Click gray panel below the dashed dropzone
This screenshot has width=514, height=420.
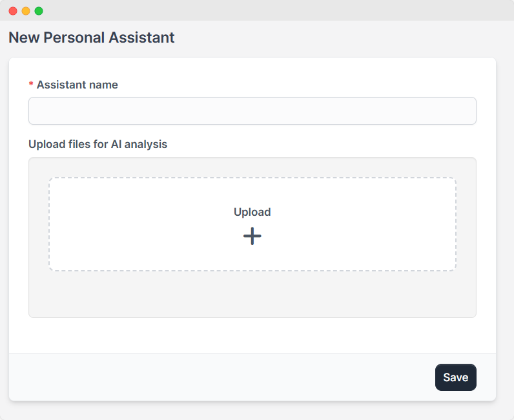coord(252,294)
